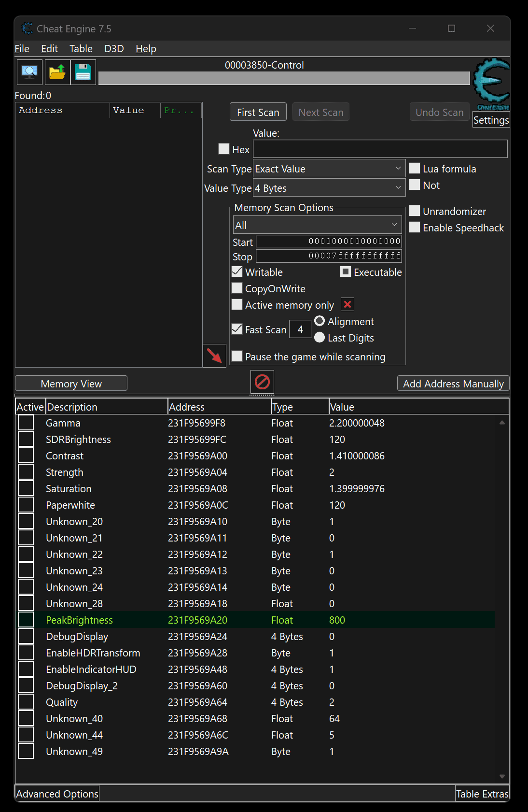Activate the PeakBrightness row checkbox
This screenshot has height=812, width=528.
coord(26,620)
